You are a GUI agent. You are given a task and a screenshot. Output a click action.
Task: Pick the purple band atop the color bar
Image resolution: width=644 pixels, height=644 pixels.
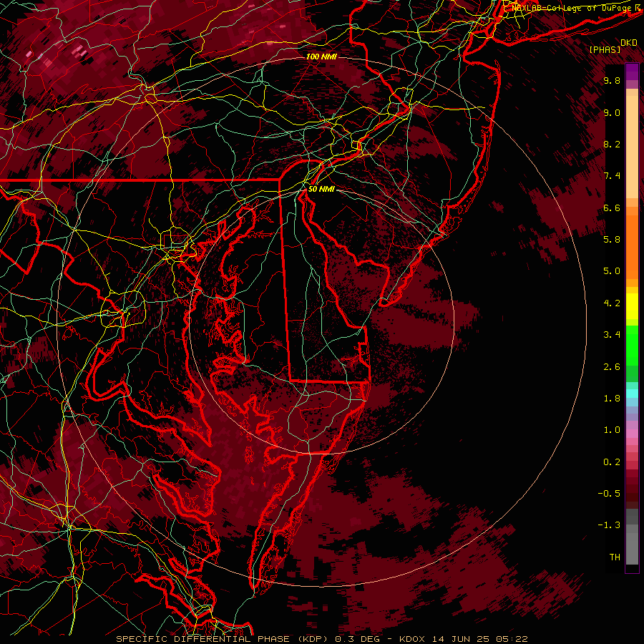click(x=632, y=72)
